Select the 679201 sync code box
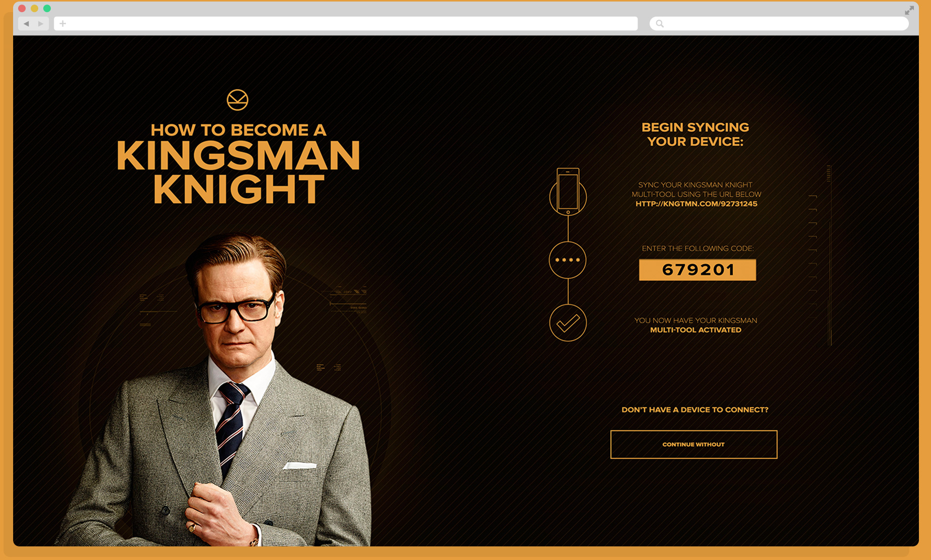Image resolution: width=931 pixels, height=560 pixels. click(x=697, y=270)
